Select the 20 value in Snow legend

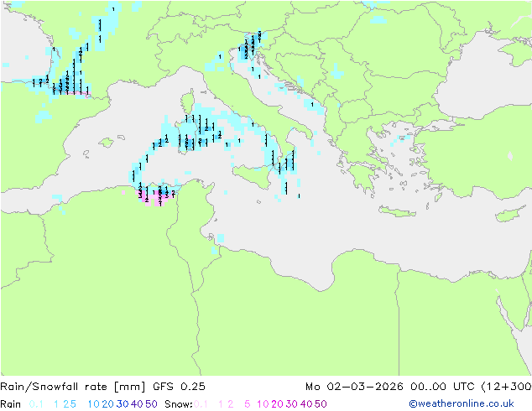point(277,404)
